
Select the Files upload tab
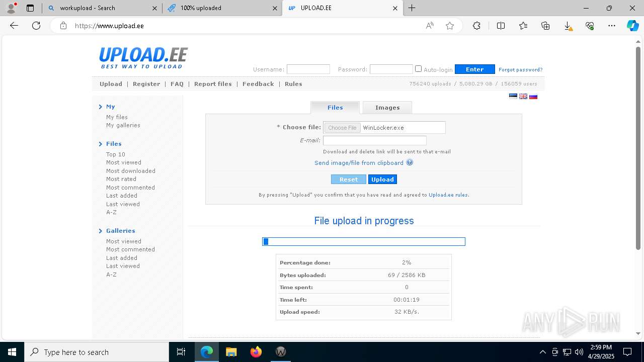(x=335, y=108)
